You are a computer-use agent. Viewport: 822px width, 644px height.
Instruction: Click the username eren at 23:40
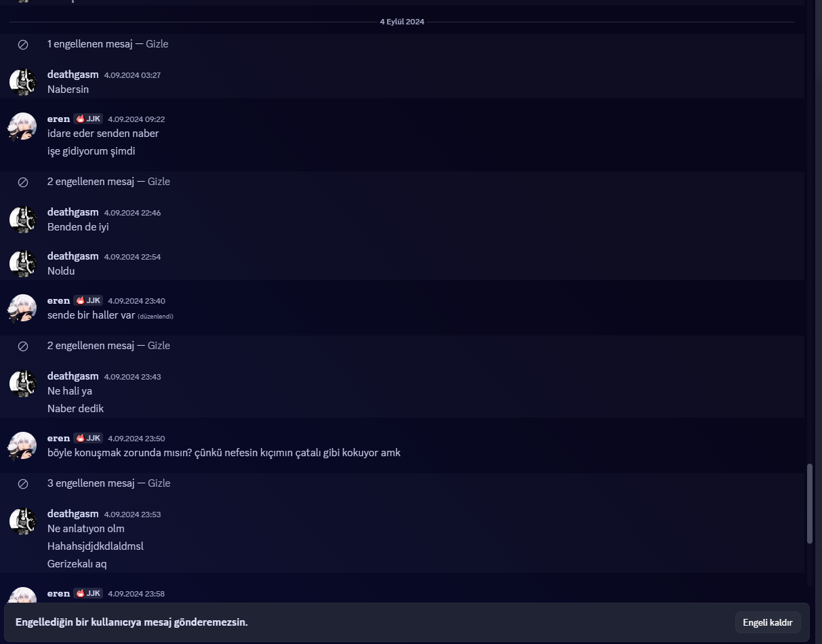(59, 300)
